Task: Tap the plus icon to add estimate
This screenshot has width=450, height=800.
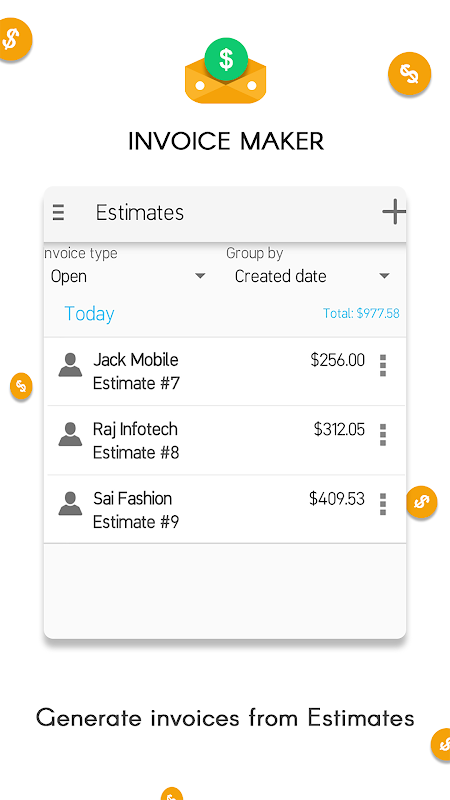Action: pyautogui.click(x=394, y=212)
